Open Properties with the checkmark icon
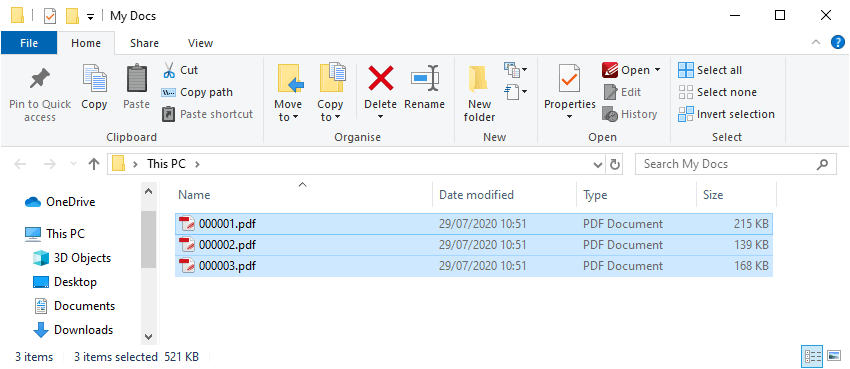This screenshot has width=850, height=369. click(x=569, y=79)
